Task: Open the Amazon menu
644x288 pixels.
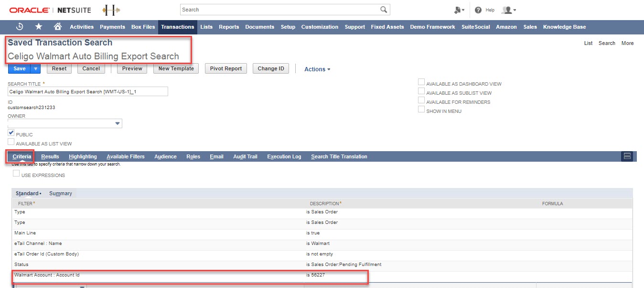Action: 506,27
